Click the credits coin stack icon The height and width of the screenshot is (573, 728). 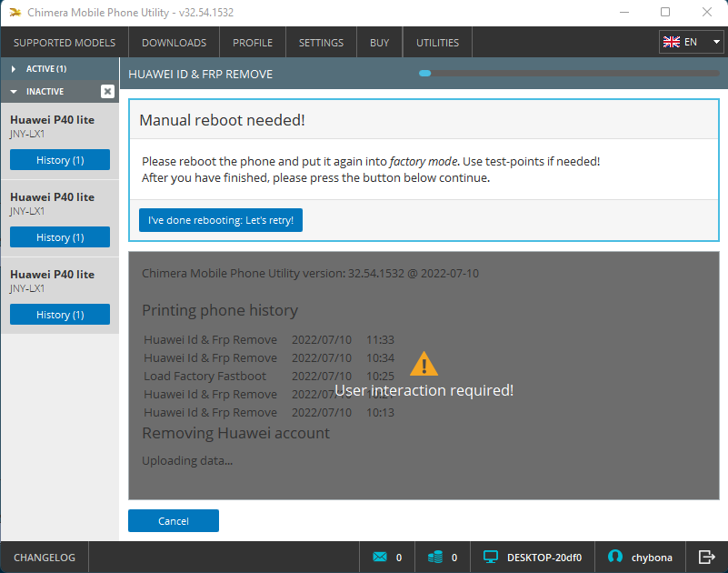click(x=435, y=557)
